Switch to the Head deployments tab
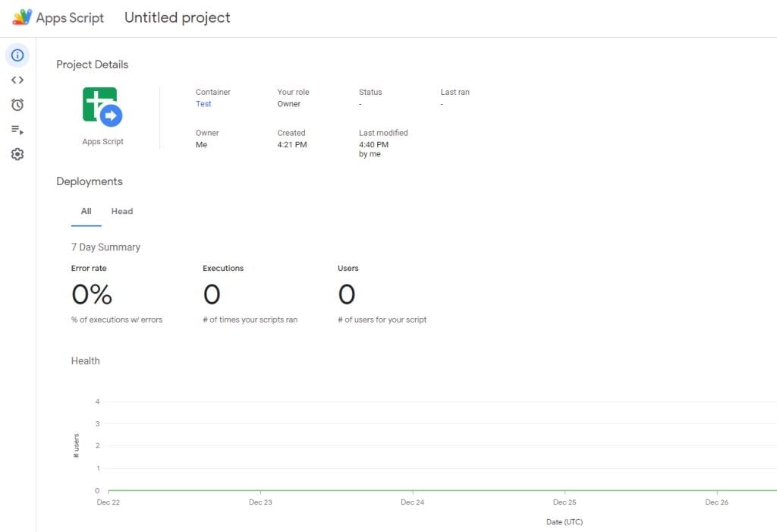777x532 pixels. coord(121,211)
